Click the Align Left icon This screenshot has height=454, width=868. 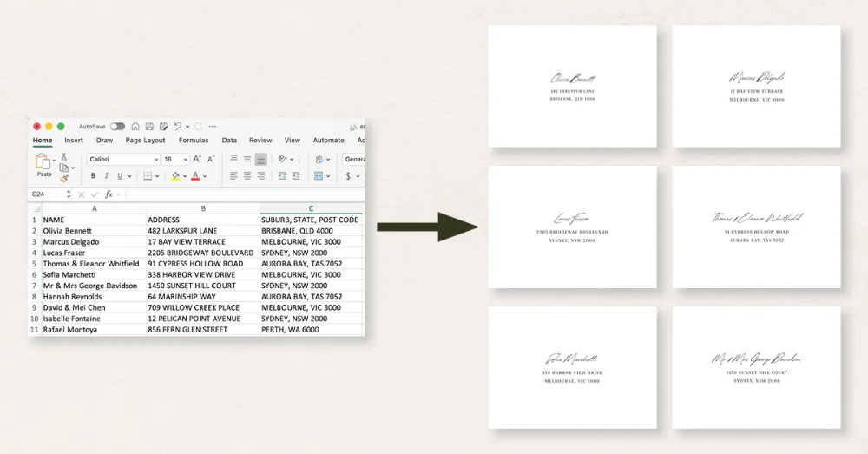pos(233,176)
